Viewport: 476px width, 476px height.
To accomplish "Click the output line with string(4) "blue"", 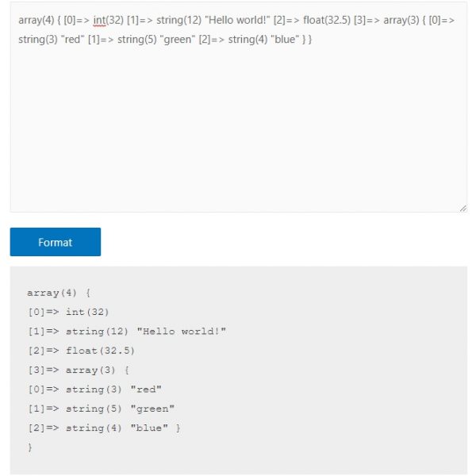I will coord(104,428).
